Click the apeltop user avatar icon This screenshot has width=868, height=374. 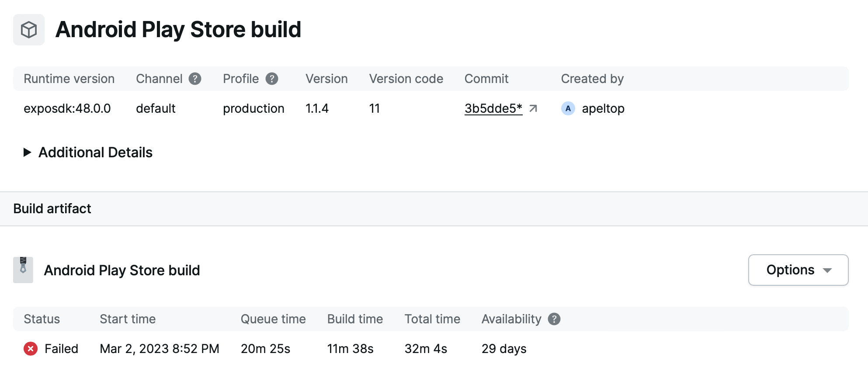(568, 108)
